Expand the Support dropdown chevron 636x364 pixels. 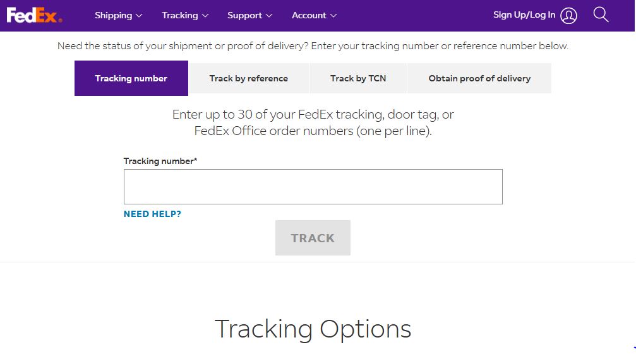(268, 16)
